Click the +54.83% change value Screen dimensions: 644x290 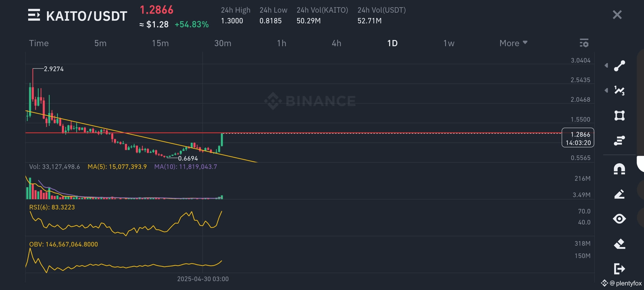(x=192, y=24)
